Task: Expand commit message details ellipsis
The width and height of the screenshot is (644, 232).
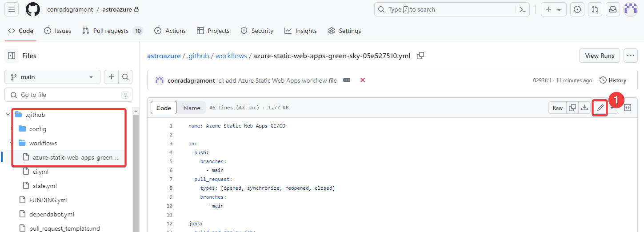Action: pos(347,80)
